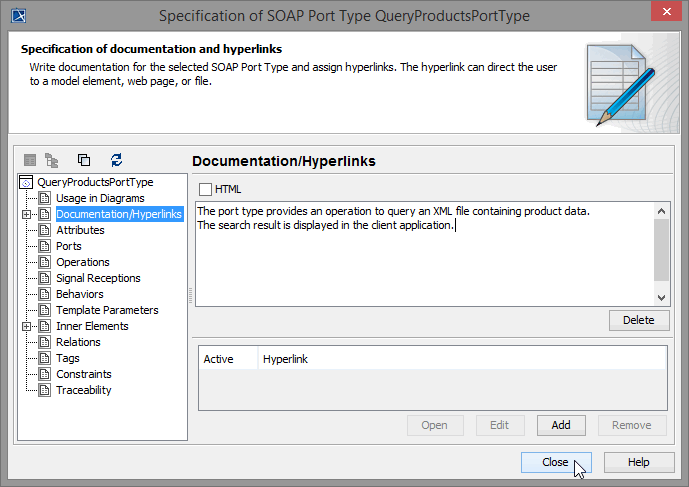The image size is (689, 487).
Task: Click the QueryProductsPortType root node icon
Action: click(x=27, y=182)
